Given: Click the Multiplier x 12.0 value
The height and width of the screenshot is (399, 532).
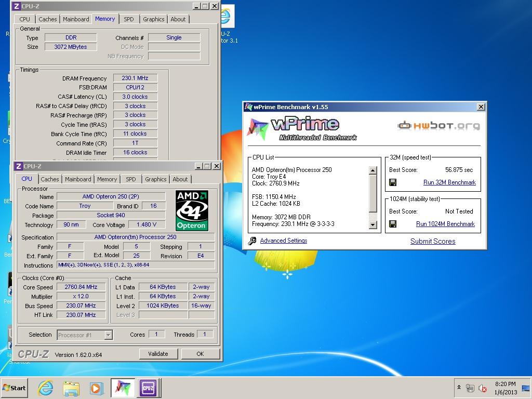Looking at the screenshot, I should [81, 296].
